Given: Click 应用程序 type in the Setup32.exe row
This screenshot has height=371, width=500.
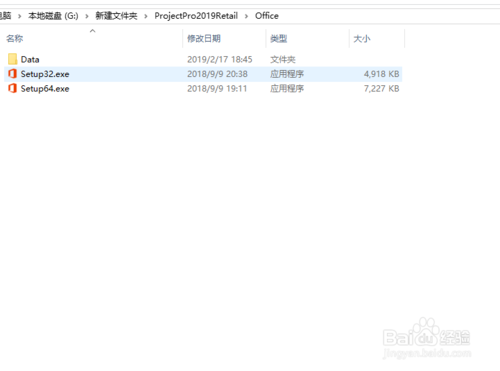Looking at the screenshot, I should tap(287, 74).
